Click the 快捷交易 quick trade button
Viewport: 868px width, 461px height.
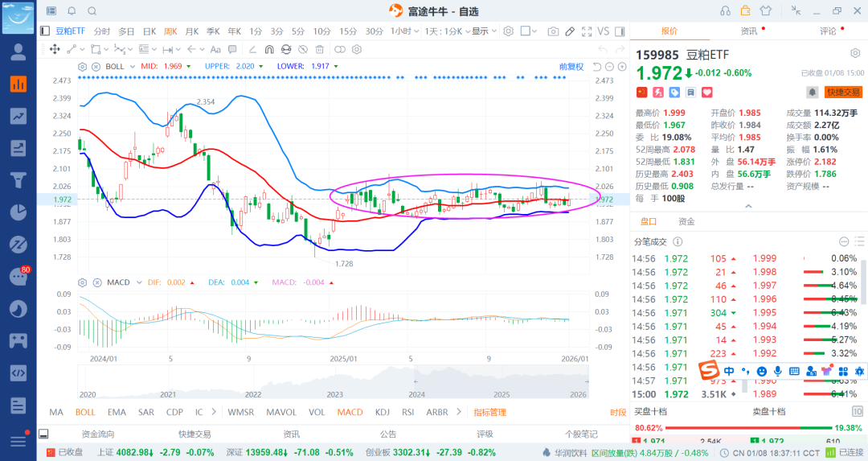tap(843, 93)
